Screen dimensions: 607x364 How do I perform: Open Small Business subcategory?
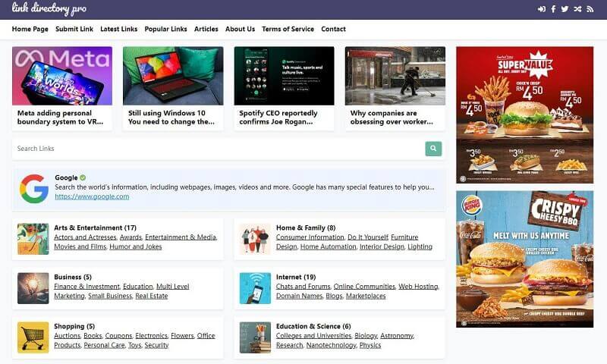110,296
